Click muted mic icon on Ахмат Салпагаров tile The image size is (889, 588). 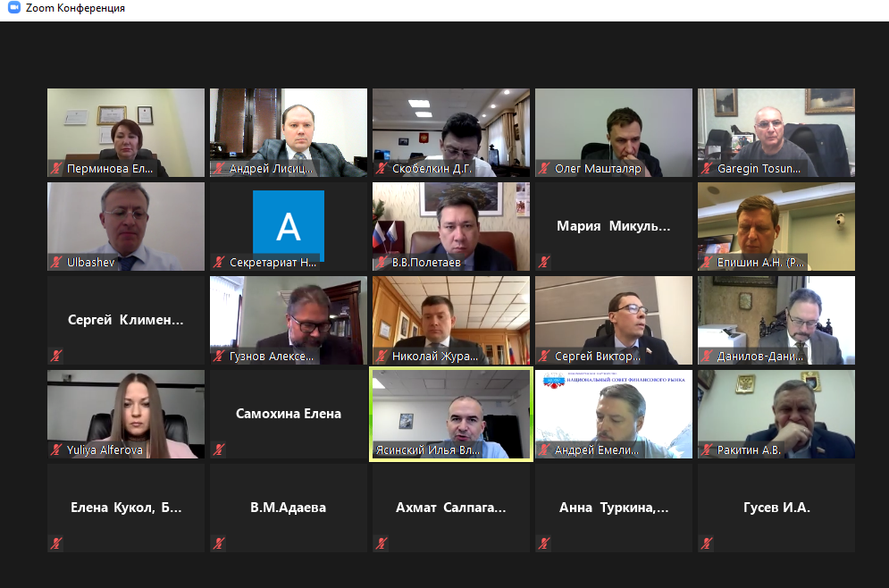tap(382, 543)
